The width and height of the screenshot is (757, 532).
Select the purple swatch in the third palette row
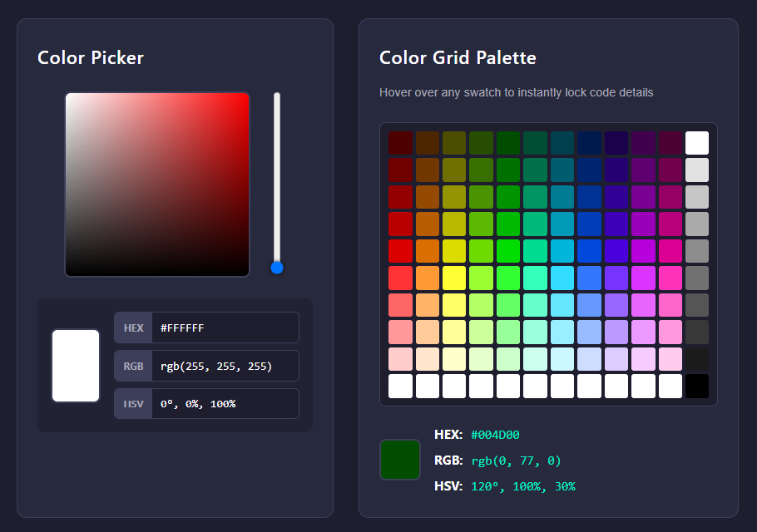tap(644, 197)
